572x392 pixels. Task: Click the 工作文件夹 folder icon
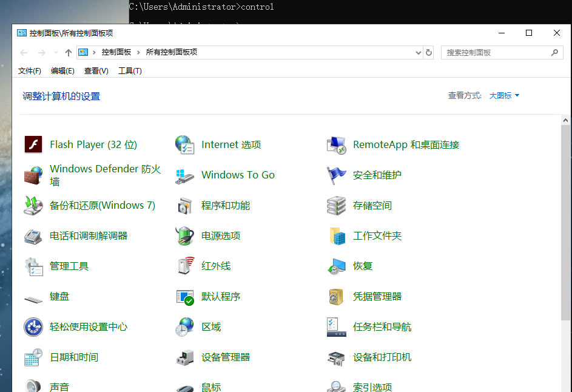(337, 236)
